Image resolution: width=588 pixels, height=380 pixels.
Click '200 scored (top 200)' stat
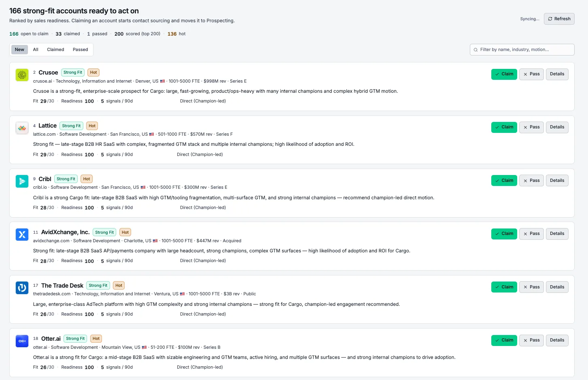tap(137, 34)
